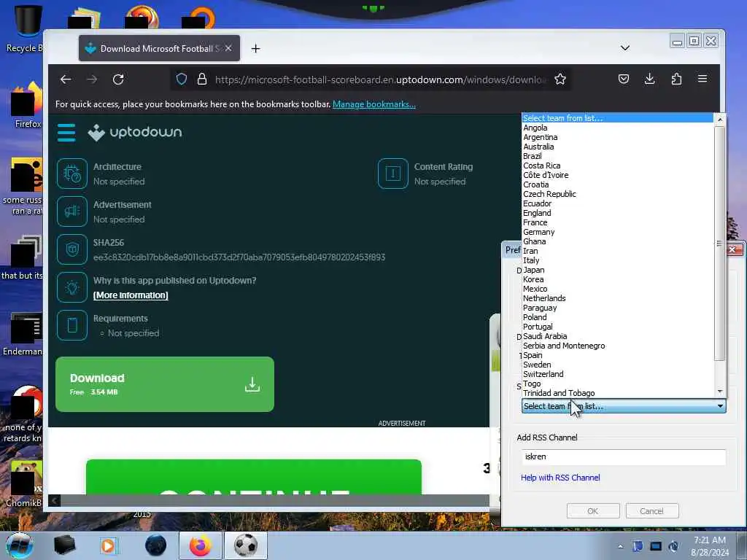Open Manage bookmarks link
The image size is (747, 560).
click(x=374, y=104)
